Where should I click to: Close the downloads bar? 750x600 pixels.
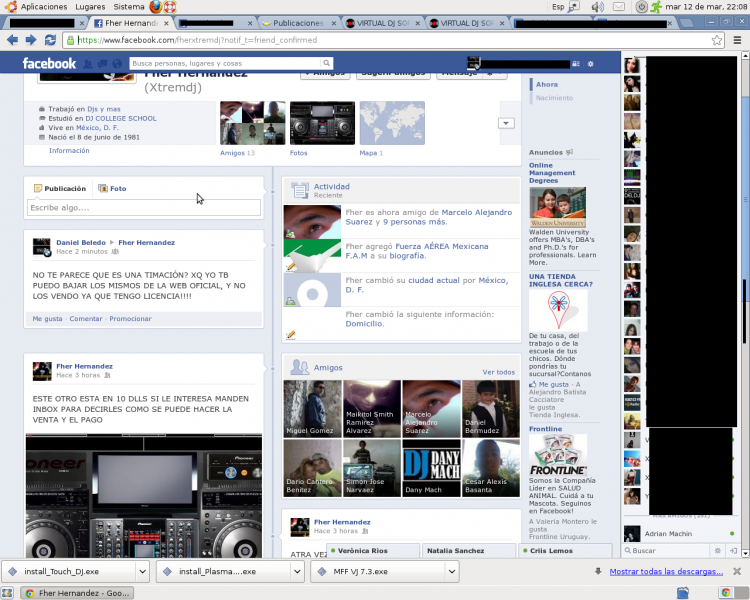(737, 571)
